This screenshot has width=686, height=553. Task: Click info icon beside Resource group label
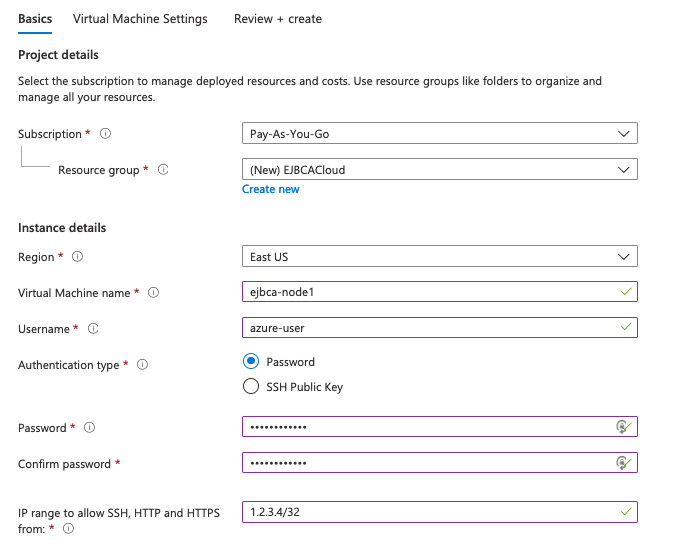(x=163, y=170)
